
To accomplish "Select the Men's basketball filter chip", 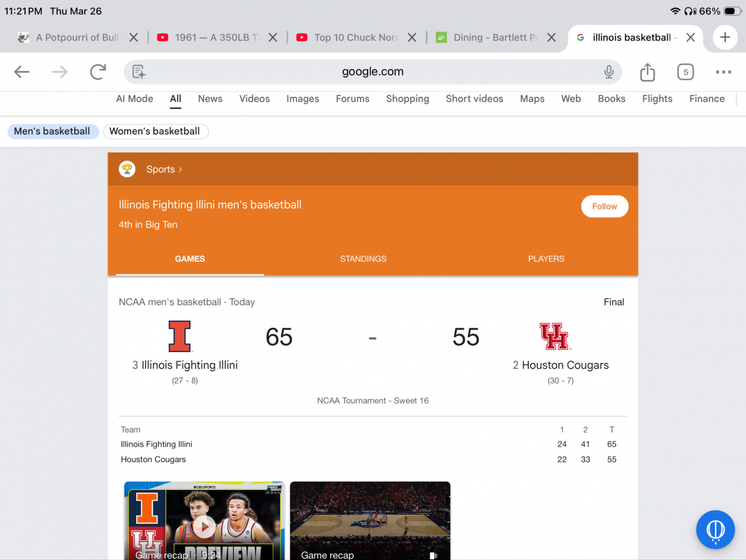I will point(53,131).
